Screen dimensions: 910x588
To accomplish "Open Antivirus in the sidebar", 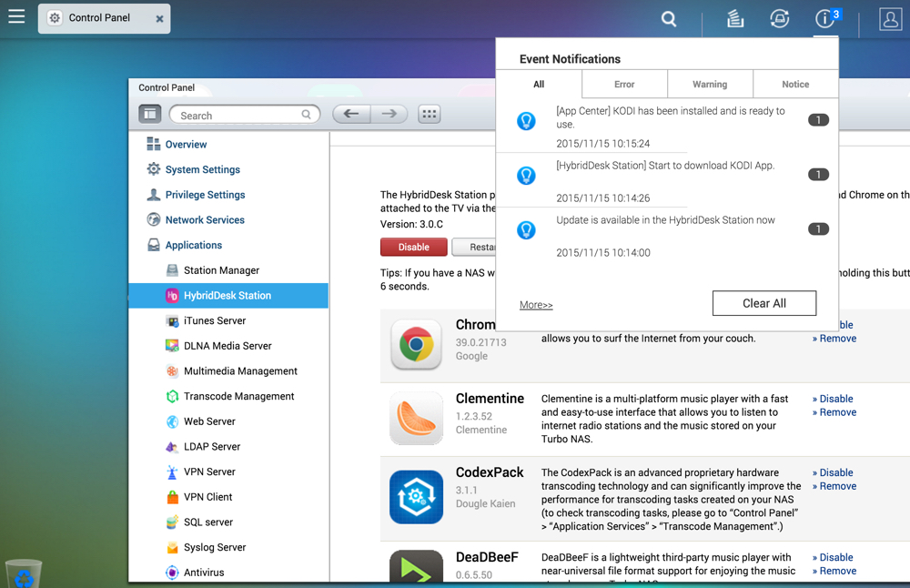I will (x=228, y=573).
